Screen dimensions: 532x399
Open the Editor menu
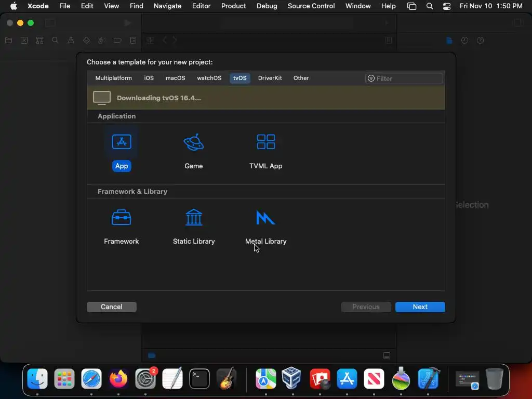point(201,6)
